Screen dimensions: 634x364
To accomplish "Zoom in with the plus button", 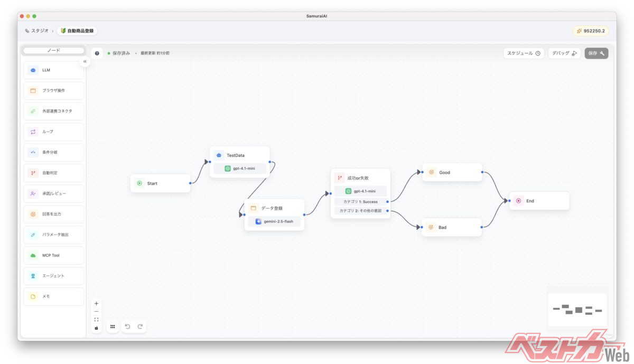I will coord(96,304).
